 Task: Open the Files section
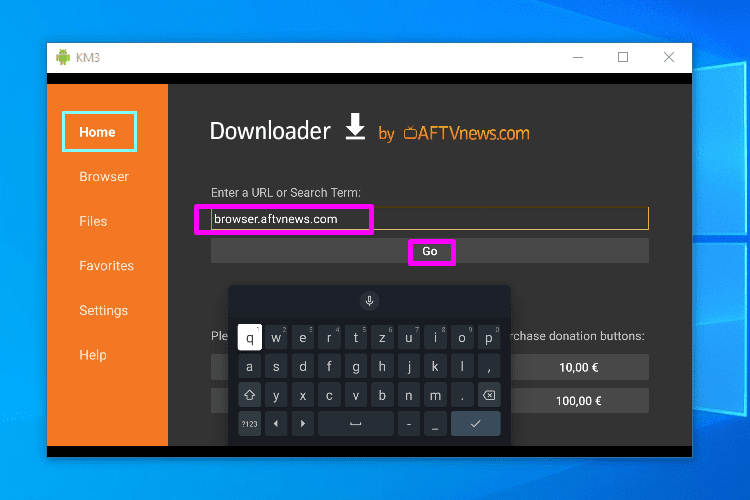click(x=93, y=221)
